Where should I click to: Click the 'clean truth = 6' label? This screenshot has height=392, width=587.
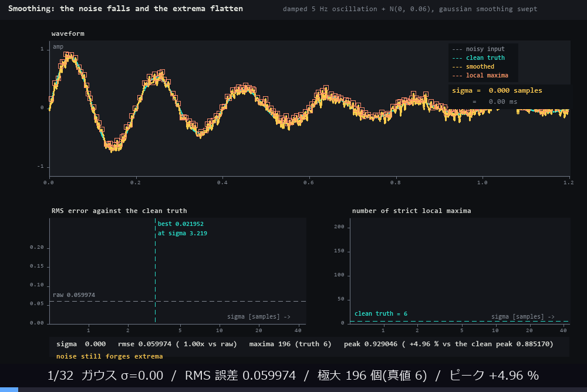pyautogui.click(x=381, y=314)
